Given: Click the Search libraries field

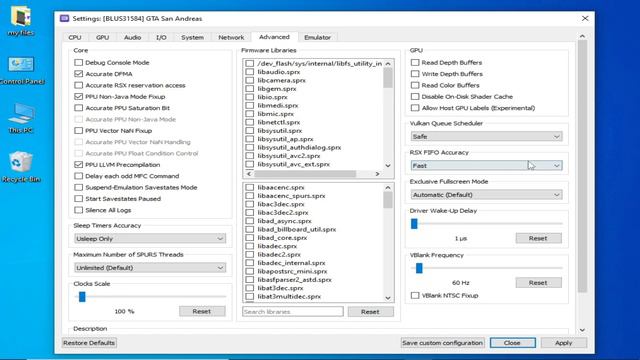Looking at the screenshot, I should coord(293,311).
